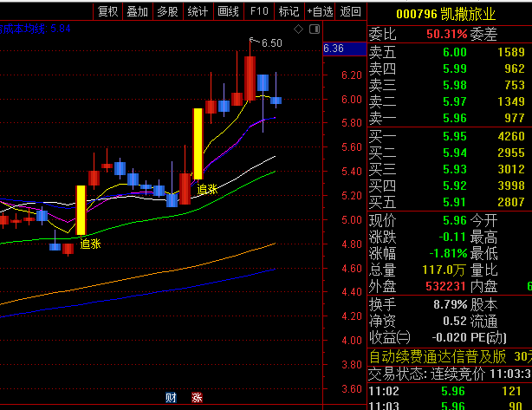Select 买四 price 5.92

coord(455,185)
